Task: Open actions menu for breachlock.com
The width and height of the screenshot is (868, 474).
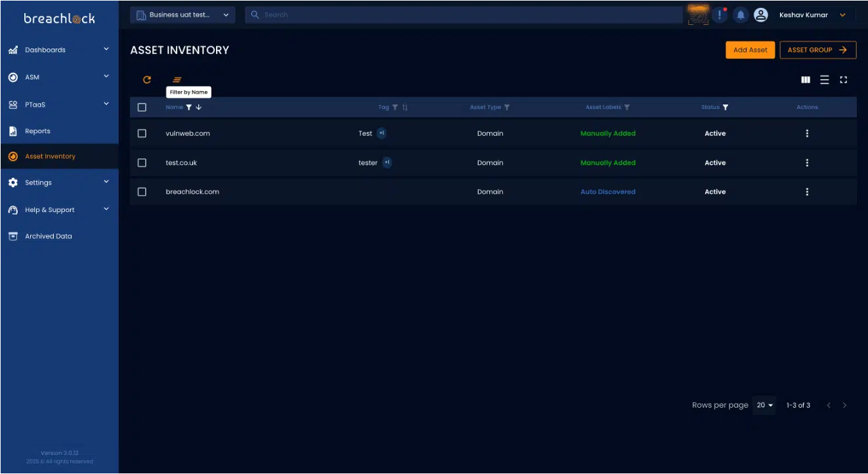Action: (807, 192)
